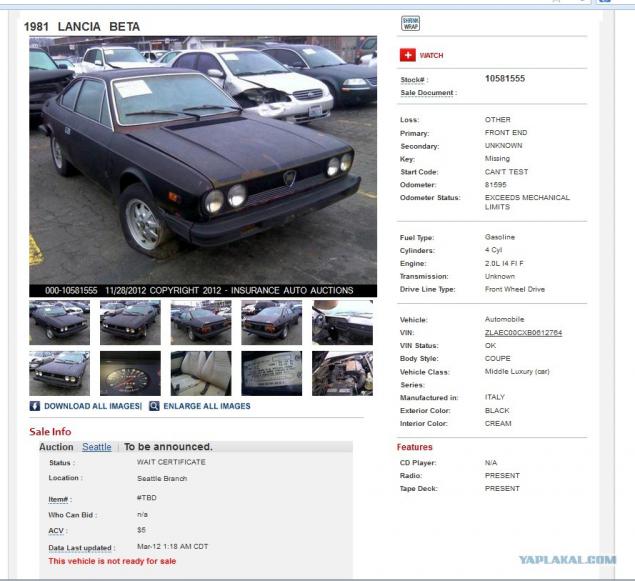The width and height of the screenshot is (635, 581).
Task: Select the speedometer gauge thumbnail
Action: (x=130, y=373)
